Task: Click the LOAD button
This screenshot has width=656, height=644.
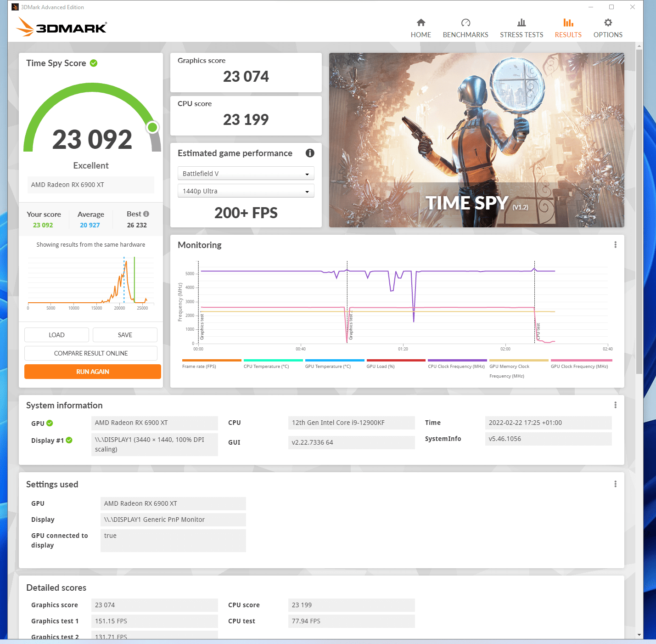Action: point(56,335)
